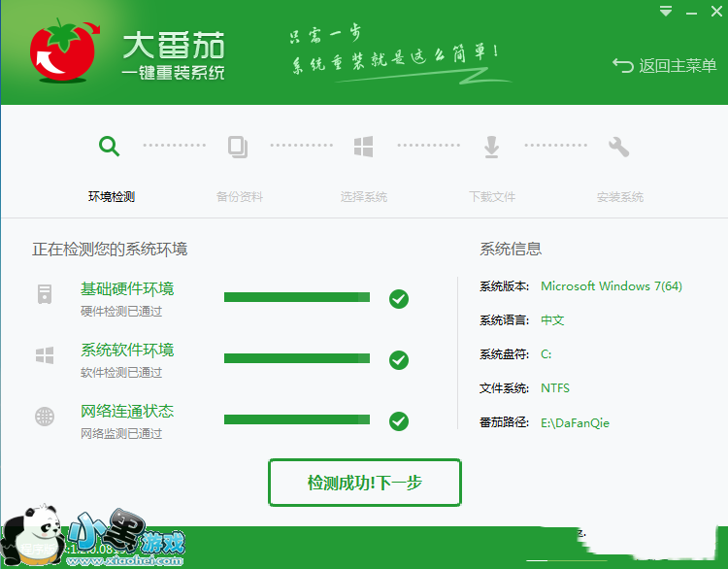Click the 网络连通状态 progress bar
Screen dimensions: 728x569
click(x=297, y=419)
